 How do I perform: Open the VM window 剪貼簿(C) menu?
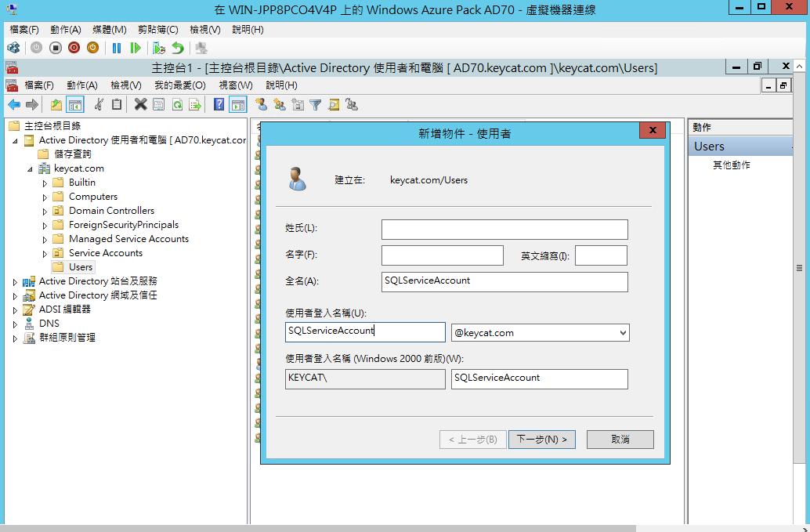[158, 30]
